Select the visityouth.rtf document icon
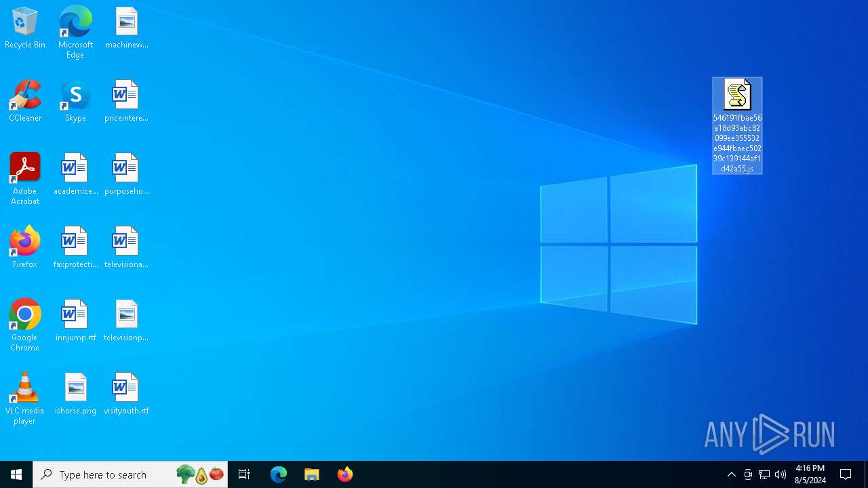The height and width of the screenshot is (488, 868). tap(126, 394)
